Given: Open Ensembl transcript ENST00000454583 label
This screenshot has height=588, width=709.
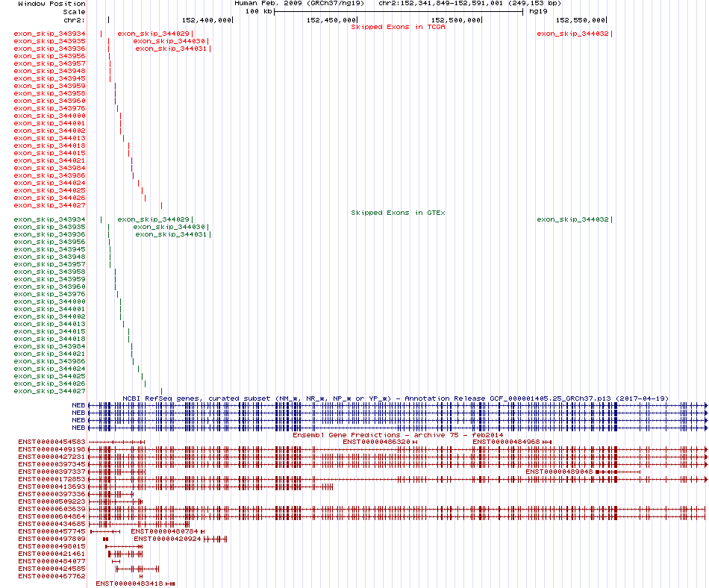Looking at the screenshot, I should click(51, 442).
